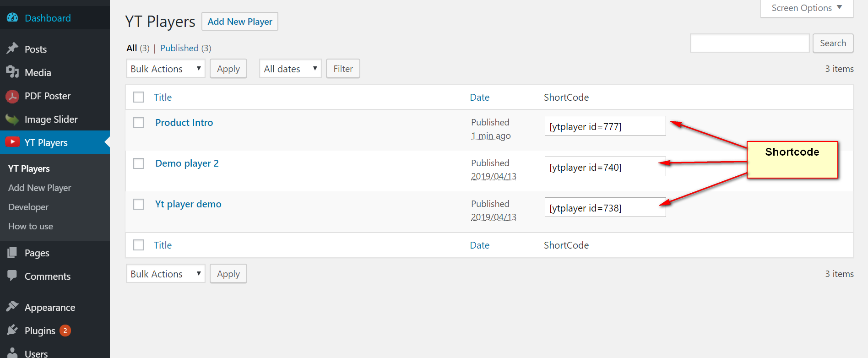Click the Pages icon in sidebar

(x=12, y=253)
